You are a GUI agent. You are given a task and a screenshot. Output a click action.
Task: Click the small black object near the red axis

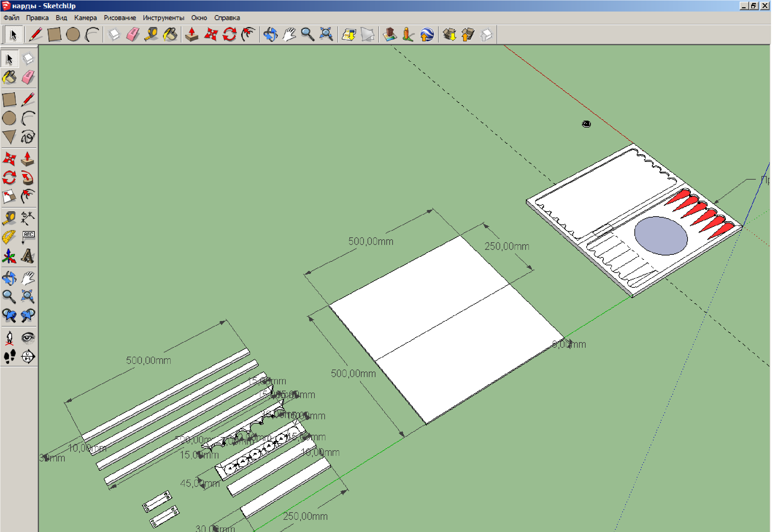(x=587, y=124)
